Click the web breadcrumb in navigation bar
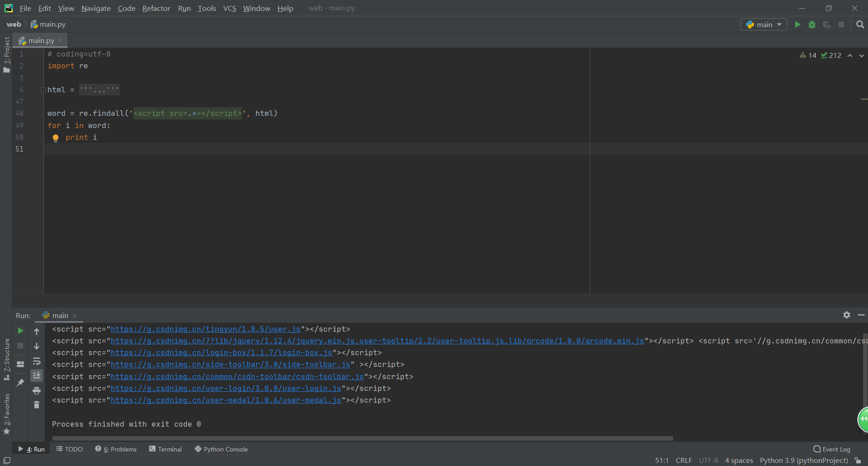The image size is (868, 466). pyautogui.click(x=14, y=24)
